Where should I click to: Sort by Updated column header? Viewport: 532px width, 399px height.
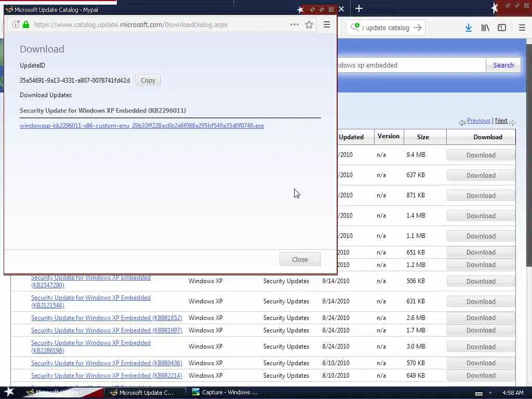(x=351, y=137)
